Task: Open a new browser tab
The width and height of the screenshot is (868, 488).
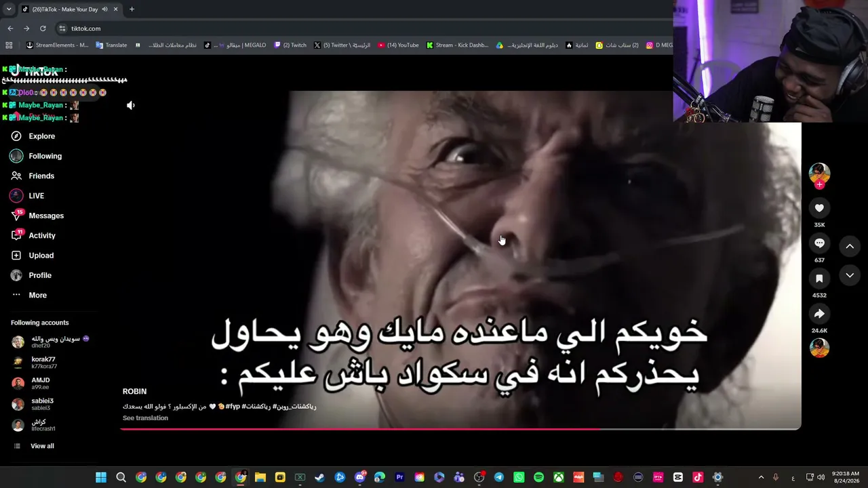Action: 132,9
